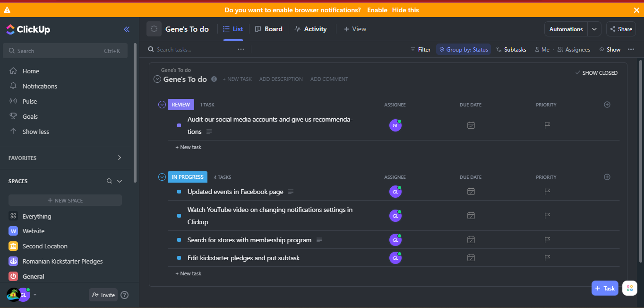Open Goals trophy icon in sidebar
Image resolution: width=644 pixels, height=308 pixels.
tap(13, 116)
